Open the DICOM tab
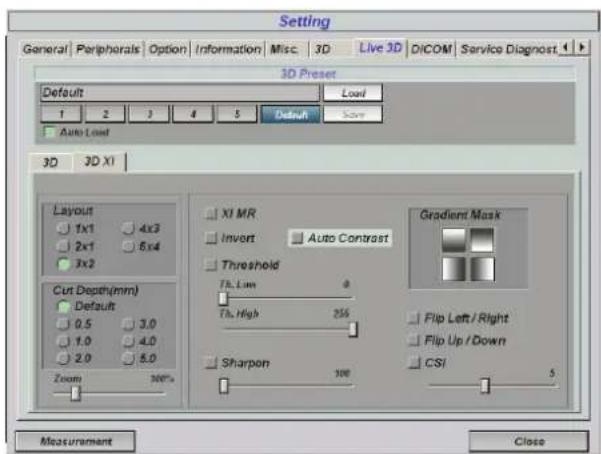The height and width of the screenshot is (454, 601). point(431,49)
